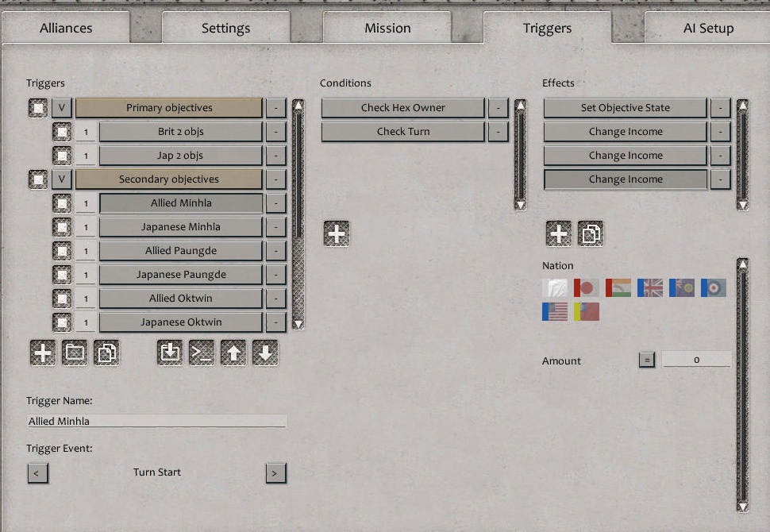This screenshot has width=770, height=532.
Task: Select previous trigger event
Action: pos(38,473)
